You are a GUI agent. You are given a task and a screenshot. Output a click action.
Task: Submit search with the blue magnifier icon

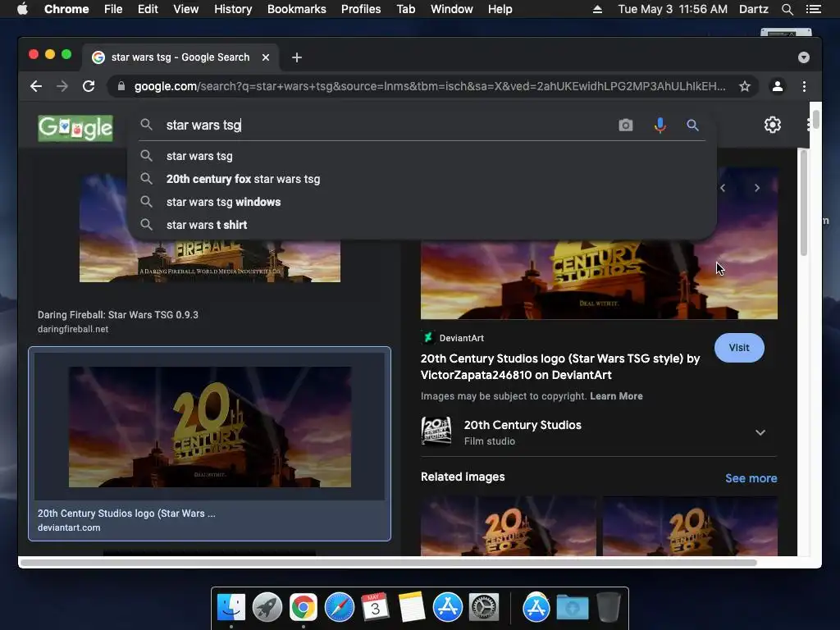(692, 126)
